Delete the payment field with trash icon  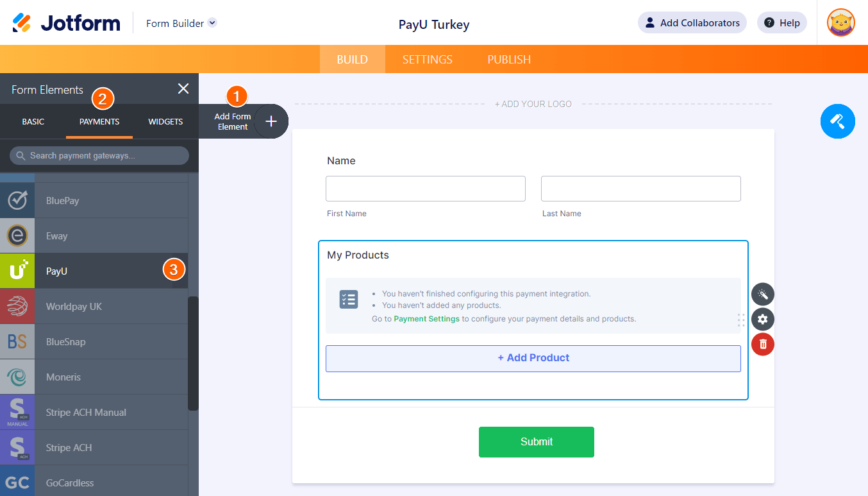pos(763,344)
